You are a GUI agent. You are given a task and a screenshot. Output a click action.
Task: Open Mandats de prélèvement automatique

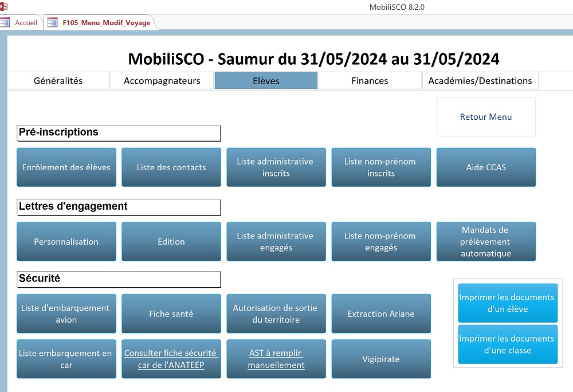click(486, 241)
